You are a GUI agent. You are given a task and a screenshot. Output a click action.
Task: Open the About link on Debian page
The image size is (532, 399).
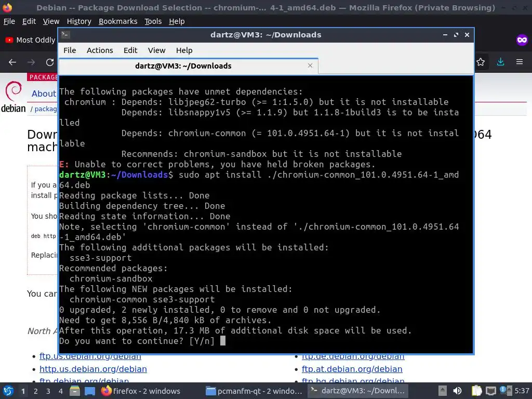click(44, 94)
